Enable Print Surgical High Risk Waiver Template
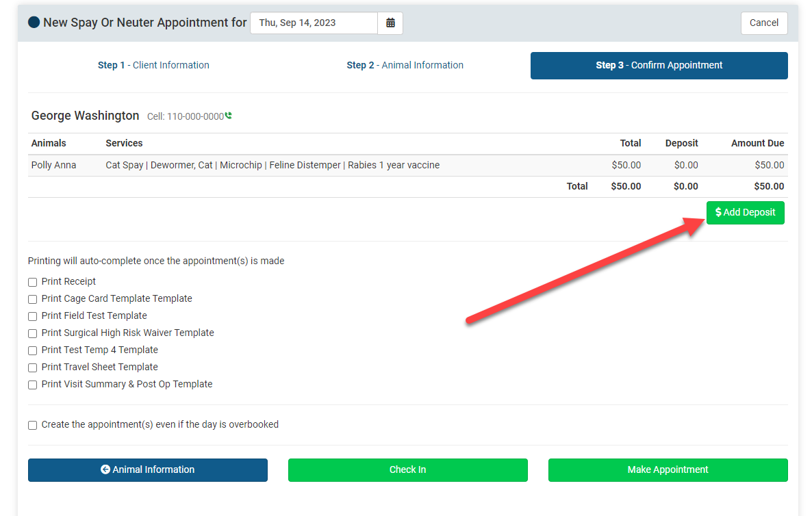Image resolution: width=812 pixels, height=516 pixels. pos(32,333)
